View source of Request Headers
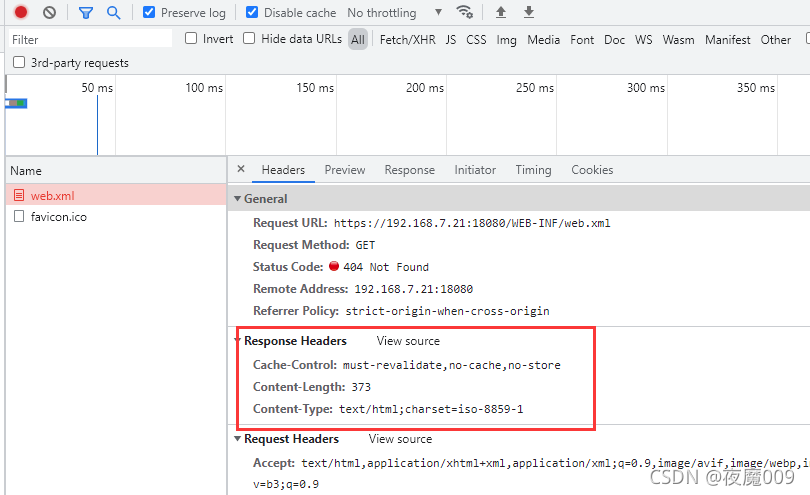 click(x=400, y=439)
